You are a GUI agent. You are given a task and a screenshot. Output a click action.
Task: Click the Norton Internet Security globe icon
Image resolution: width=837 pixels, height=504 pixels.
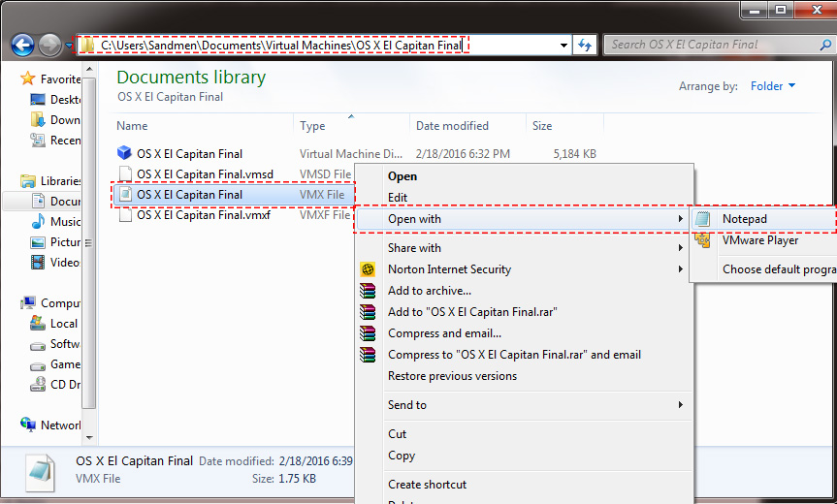pyautogui.click(x=368, y=269)
